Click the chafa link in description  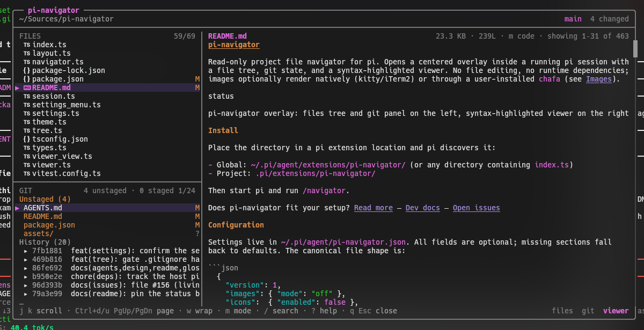pos(550,79)
